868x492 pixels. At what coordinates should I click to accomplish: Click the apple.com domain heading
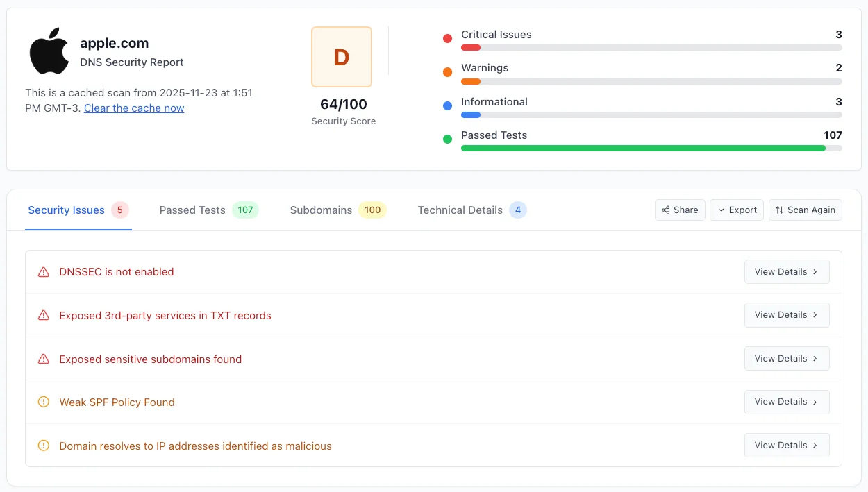114,43
